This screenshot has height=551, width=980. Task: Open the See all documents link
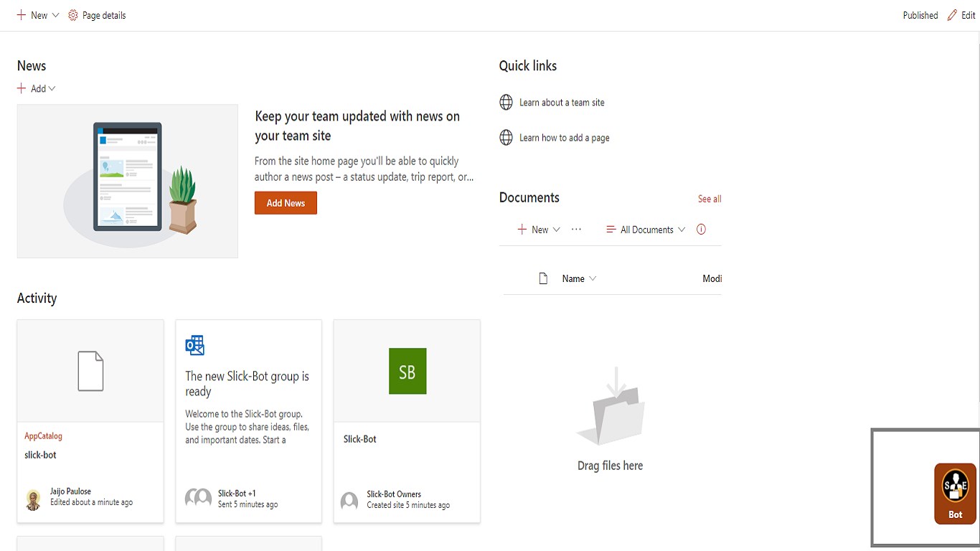(x=710, y=199)
